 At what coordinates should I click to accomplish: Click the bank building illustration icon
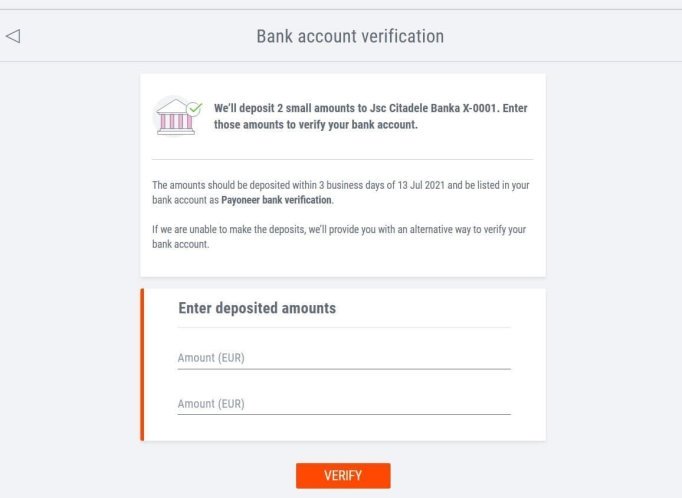[x=175, y=117]
